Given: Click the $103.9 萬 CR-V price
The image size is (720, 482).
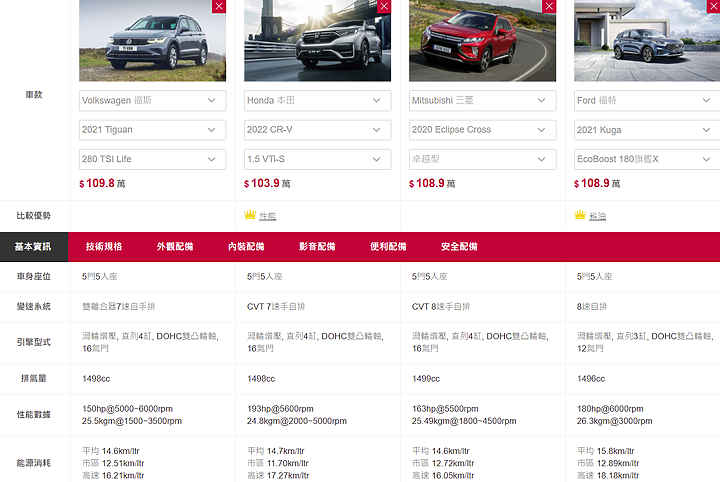Looking at the screenshot, I should [x=267, y=184].
